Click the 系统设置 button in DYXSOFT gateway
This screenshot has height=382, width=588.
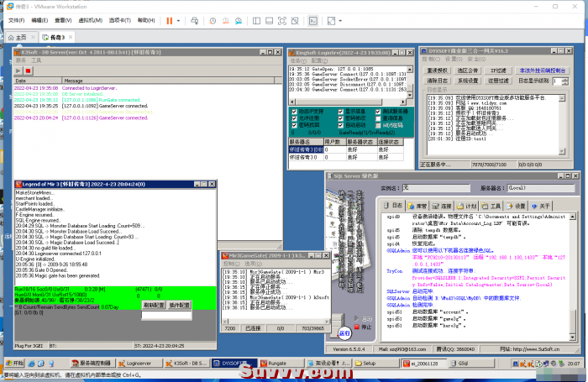[x=468, y=81]
